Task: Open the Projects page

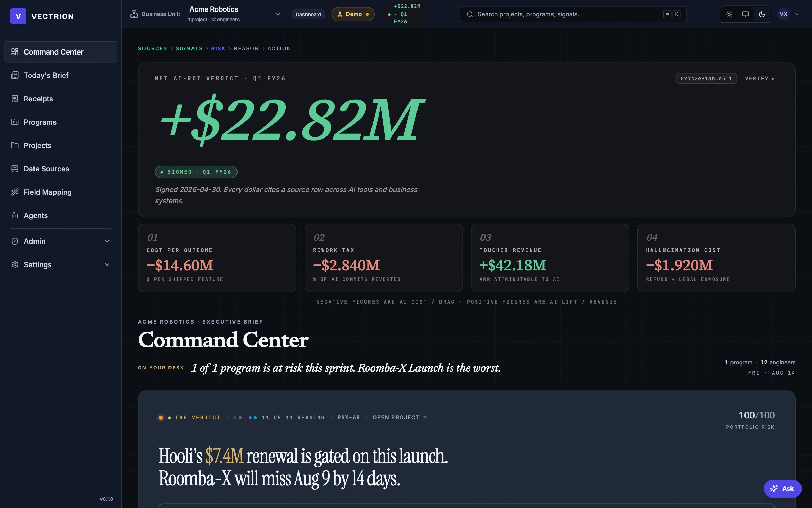Action: (61, 145)
